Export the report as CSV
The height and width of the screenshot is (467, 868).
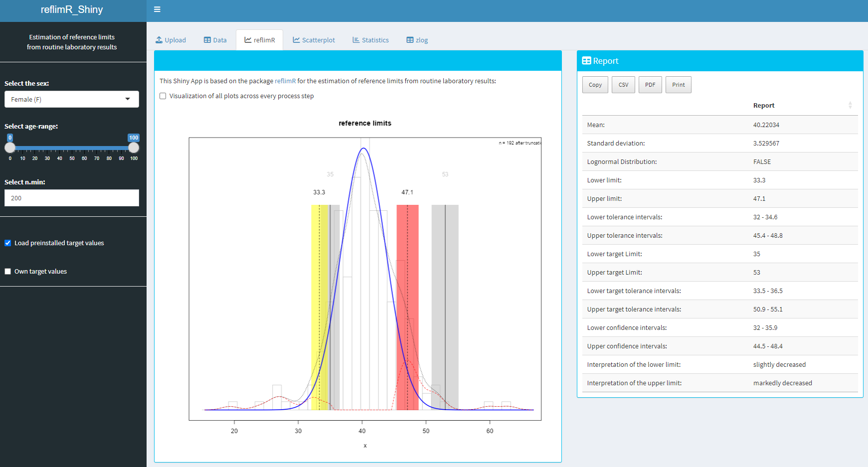pos(623,85)
